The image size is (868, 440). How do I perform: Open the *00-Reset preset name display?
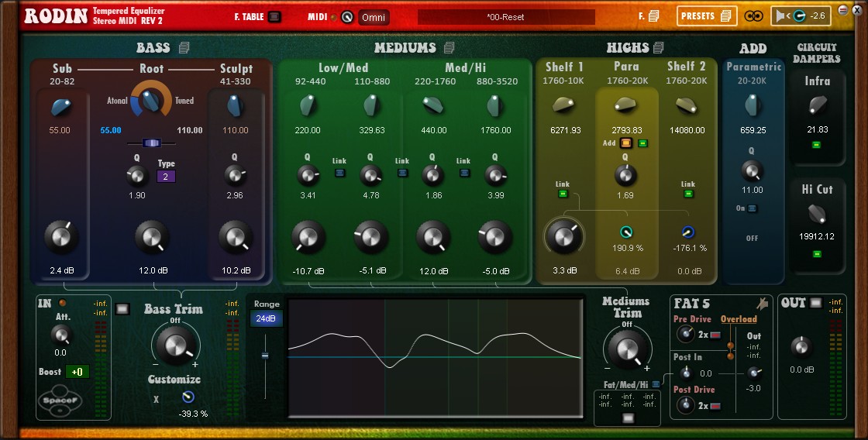pos(505,17)
